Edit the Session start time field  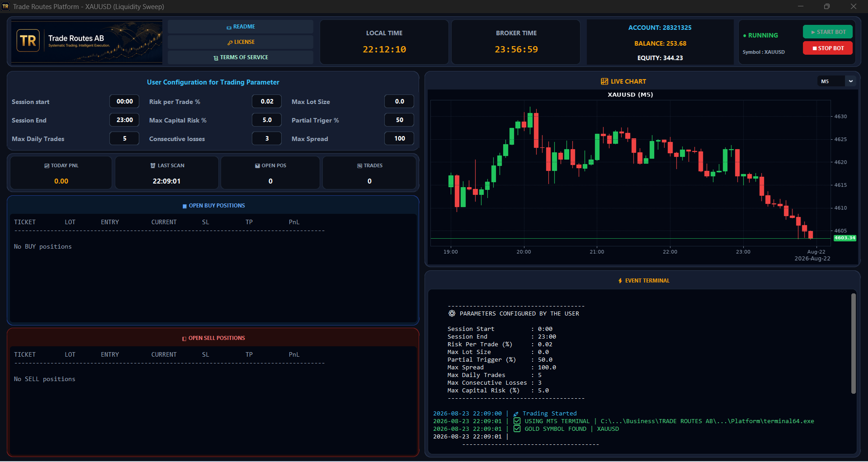pos(124,102)
